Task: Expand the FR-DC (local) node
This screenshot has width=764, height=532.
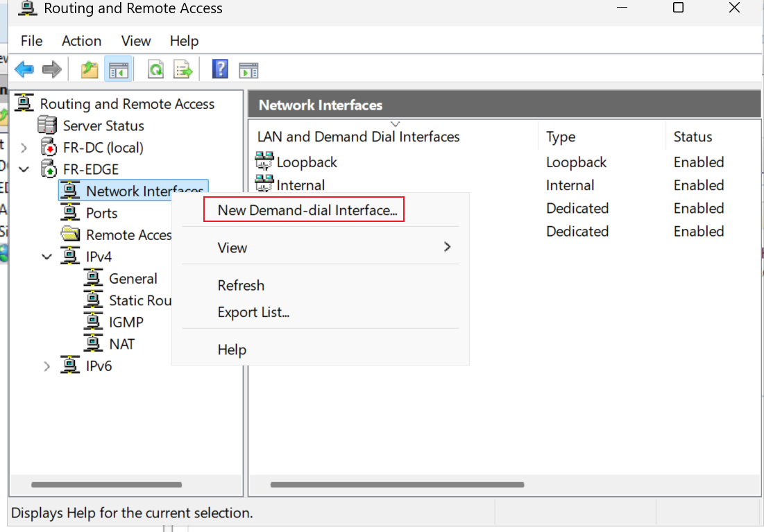Action: (x=24, y=148)
